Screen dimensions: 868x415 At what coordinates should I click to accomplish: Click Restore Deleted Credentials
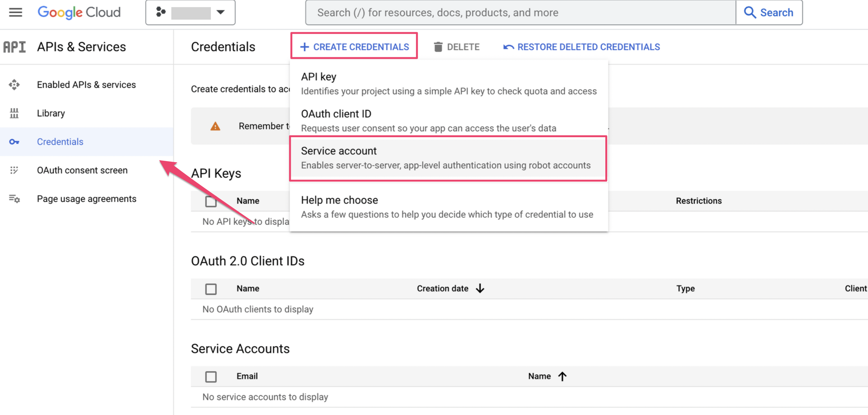(x=581, y=47)
